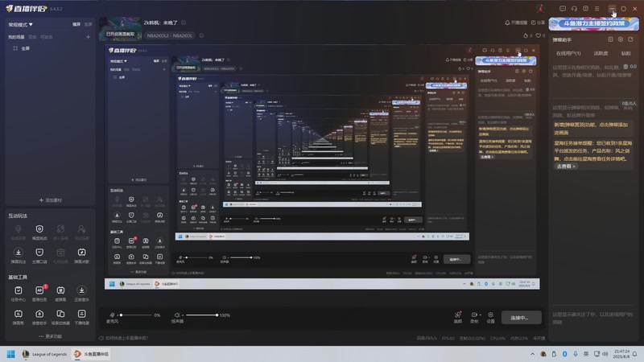The image size is (644, 362).
Task: Click the first icon in 弹幕助手 header
Action: (610, 39)
